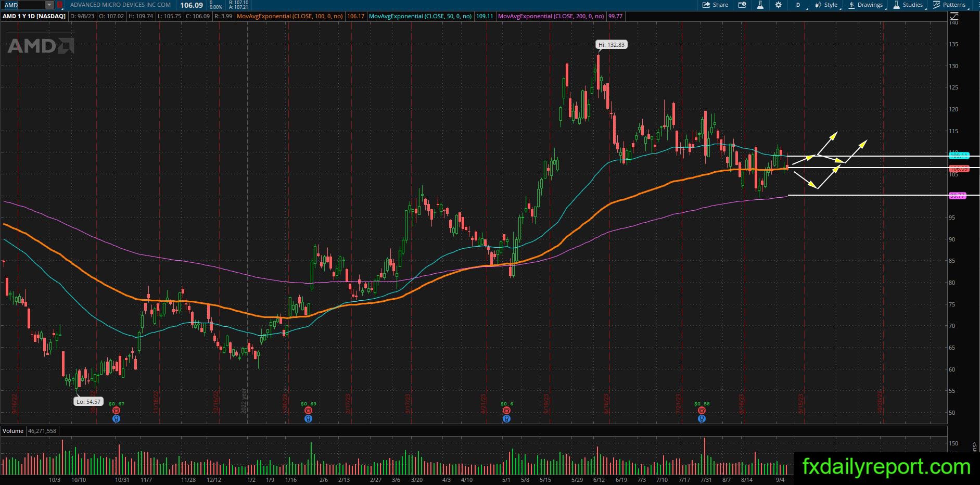Click the D: 9/8/23 date value

click(x=83, y=17)
